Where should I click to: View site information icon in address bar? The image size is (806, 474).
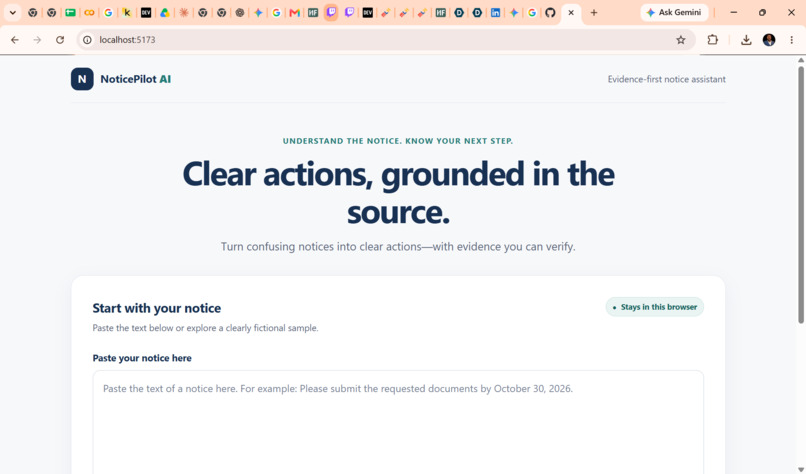tap(87, 40)
